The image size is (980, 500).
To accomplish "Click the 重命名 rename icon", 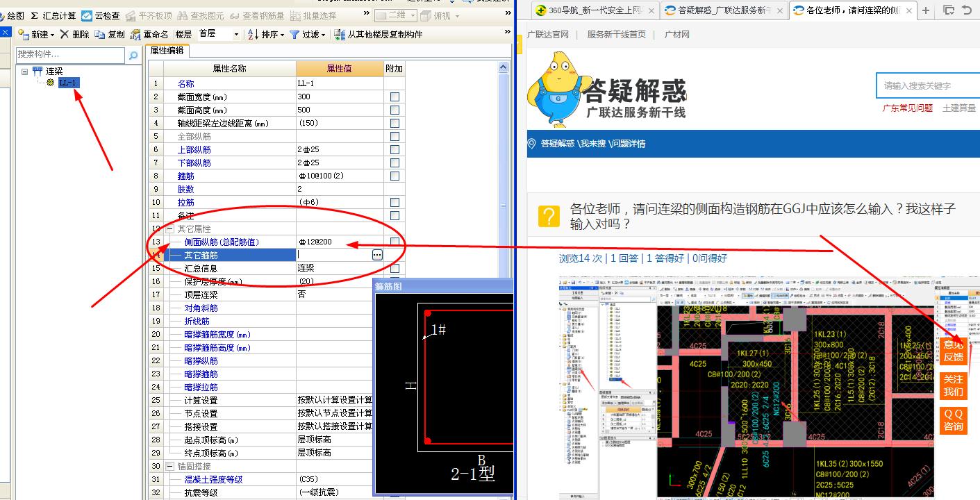I will [x=136, y=34].
